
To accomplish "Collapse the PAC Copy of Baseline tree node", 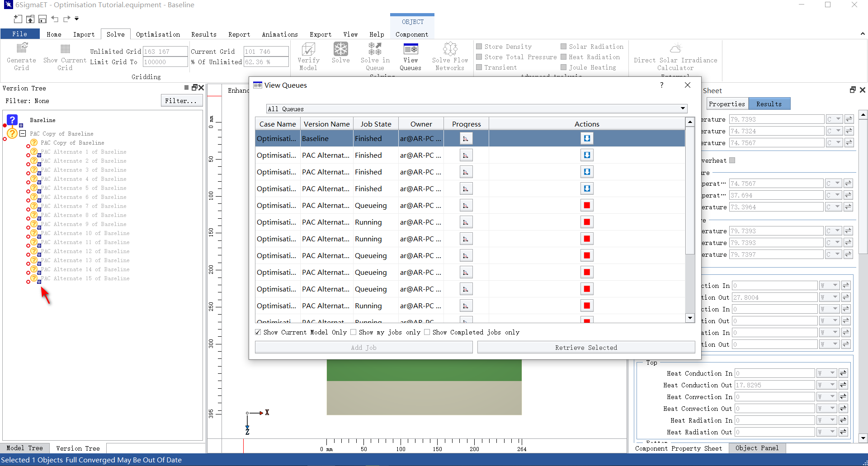I will [x=23, y=134].
